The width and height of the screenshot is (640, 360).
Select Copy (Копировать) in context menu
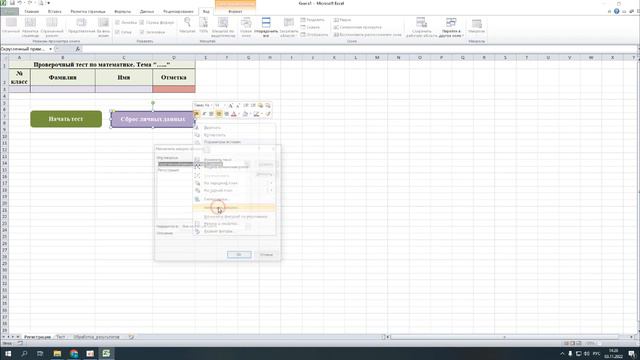tap(234, 135)
